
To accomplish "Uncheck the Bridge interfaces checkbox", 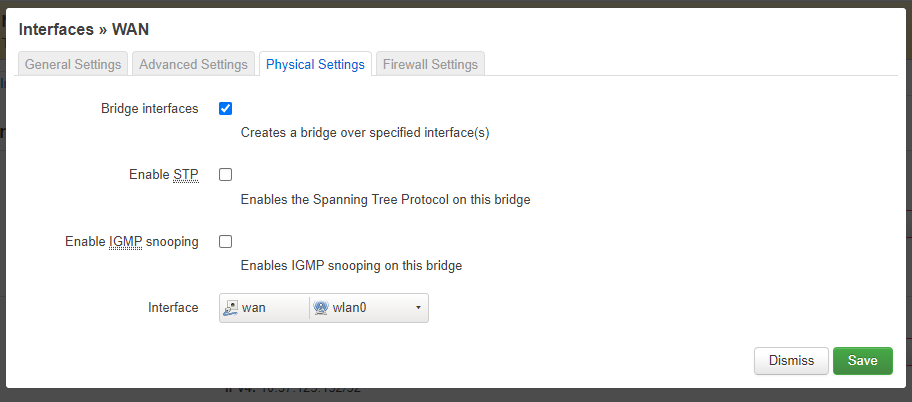I will [225, 109].
